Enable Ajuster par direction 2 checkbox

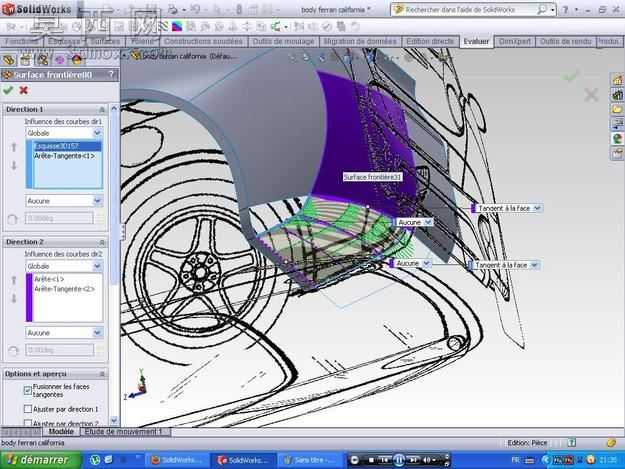coord(28,423)
